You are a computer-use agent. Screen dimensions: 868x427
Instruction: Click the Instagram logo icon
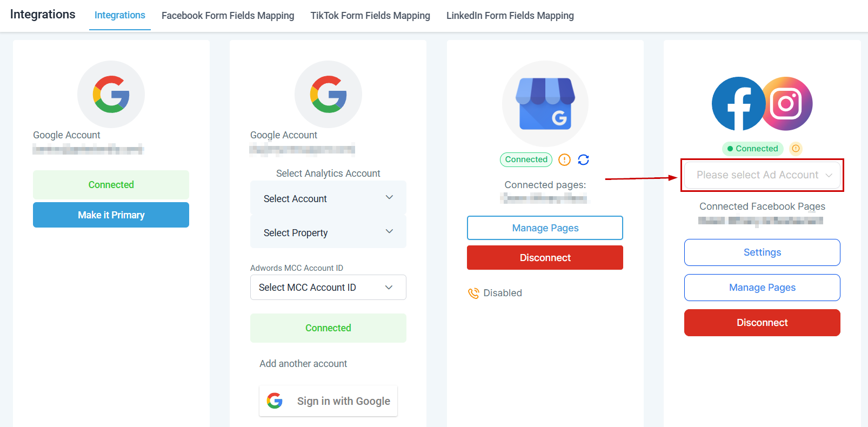[x=786, y=104]
